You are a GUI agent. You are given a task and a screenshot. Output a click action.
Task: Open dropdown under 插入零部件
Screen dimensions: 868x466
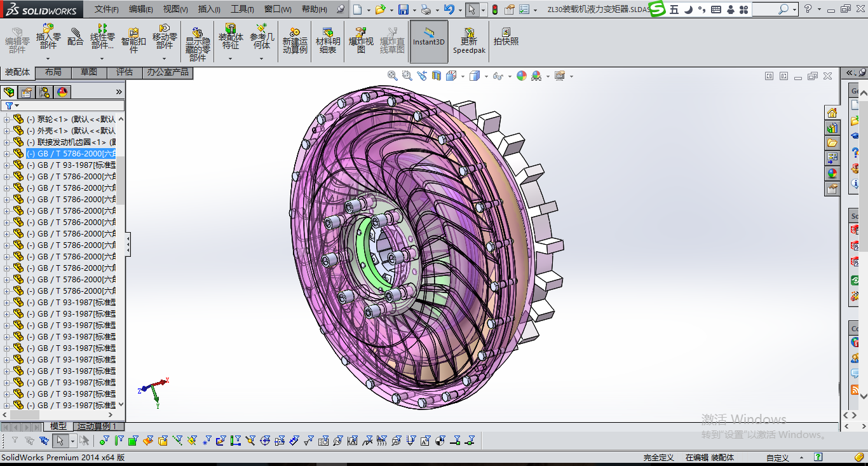[x=48, y=58]
